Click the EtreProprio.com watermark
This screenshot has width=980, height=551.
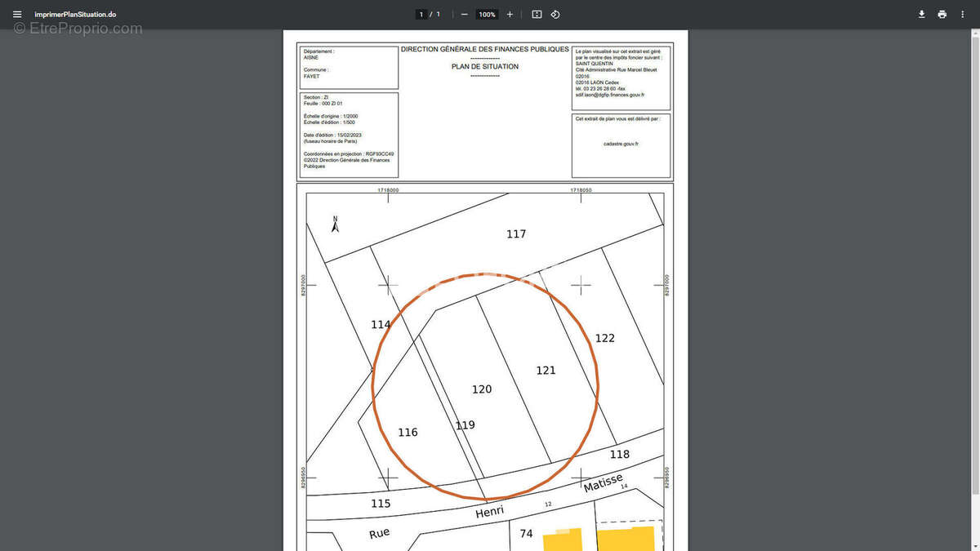point(78,29)
